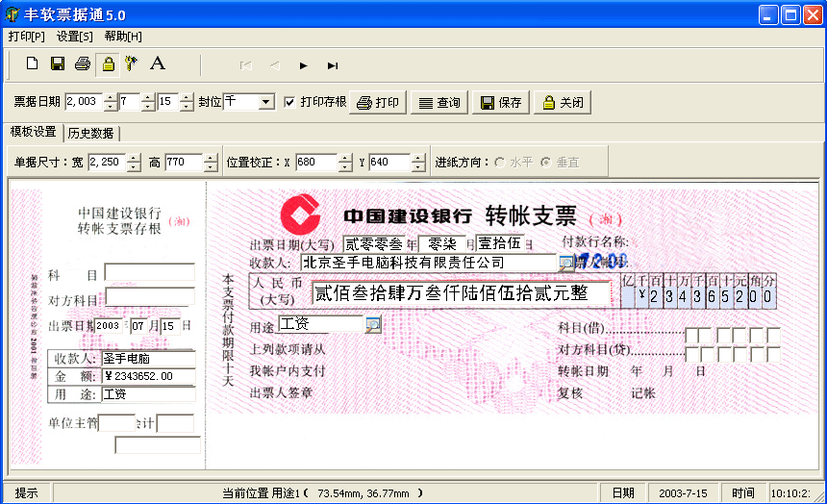Click the 查询 button
827x504 pixels.
coord(439,102)
